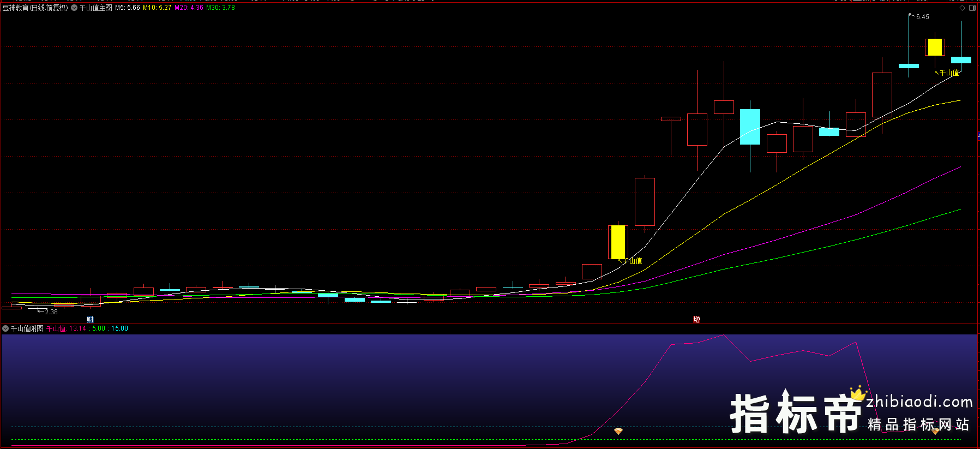980x449 pixels.
Task: Click the green M30: 3.78 label
Action: [x=220, y=8]
